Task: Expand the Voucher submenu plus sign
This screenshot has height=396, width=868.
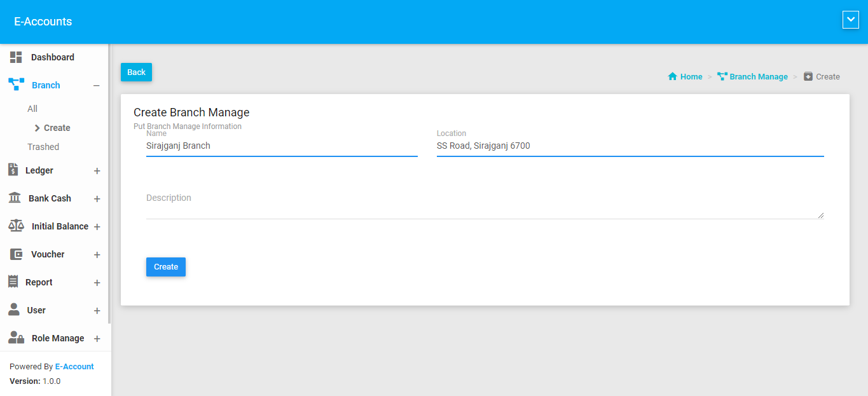Action: (x=97, y=255)
